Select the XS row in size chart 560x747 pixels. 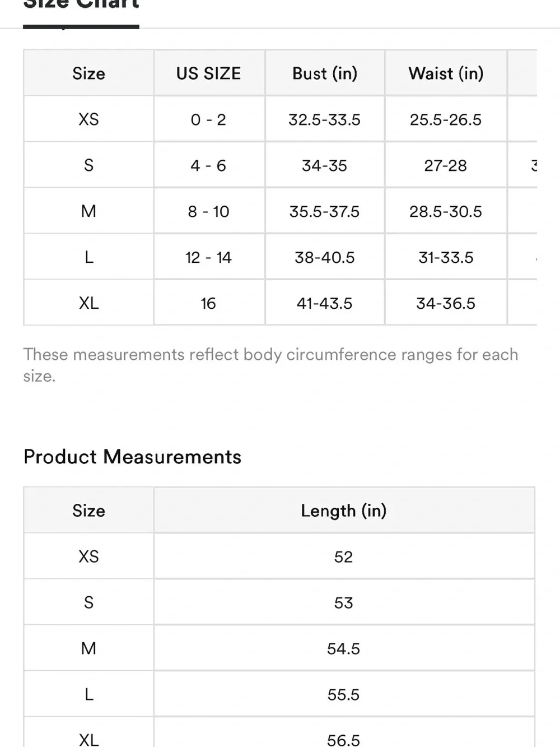280,119
